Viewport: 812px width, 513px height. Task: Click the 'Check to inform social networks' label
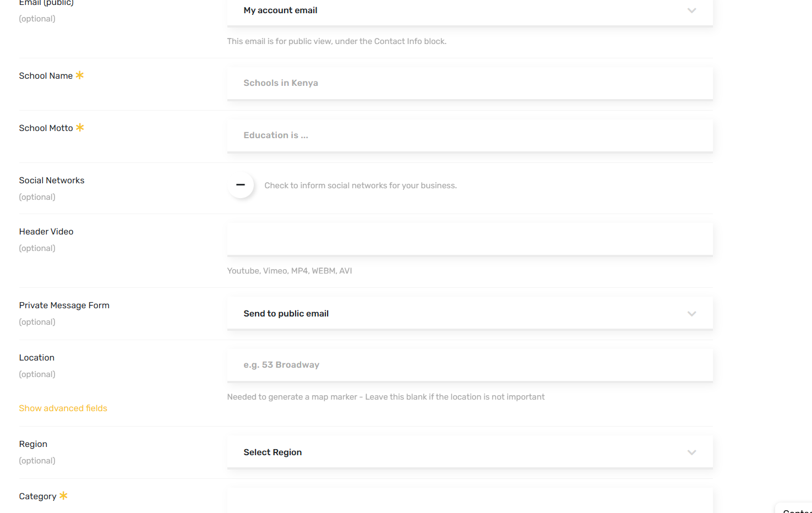(360, 185)
